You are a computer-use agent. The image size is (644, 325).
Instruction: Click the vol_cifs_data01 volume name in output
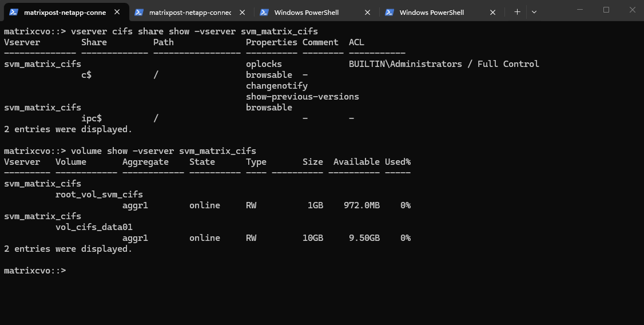[x=94, y=227]
